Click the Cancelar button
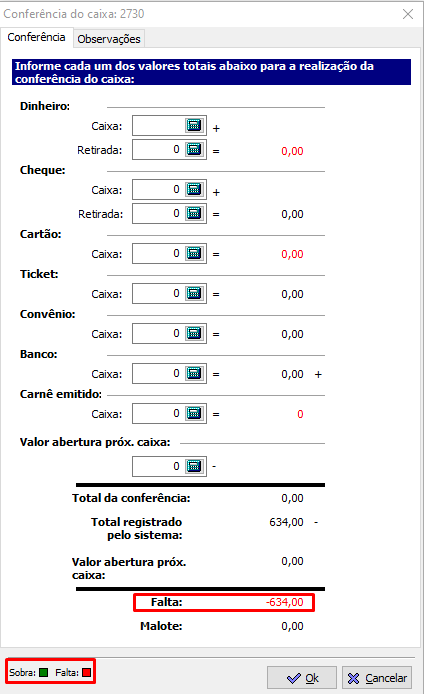424x694 pixels. tap(377, 678)
